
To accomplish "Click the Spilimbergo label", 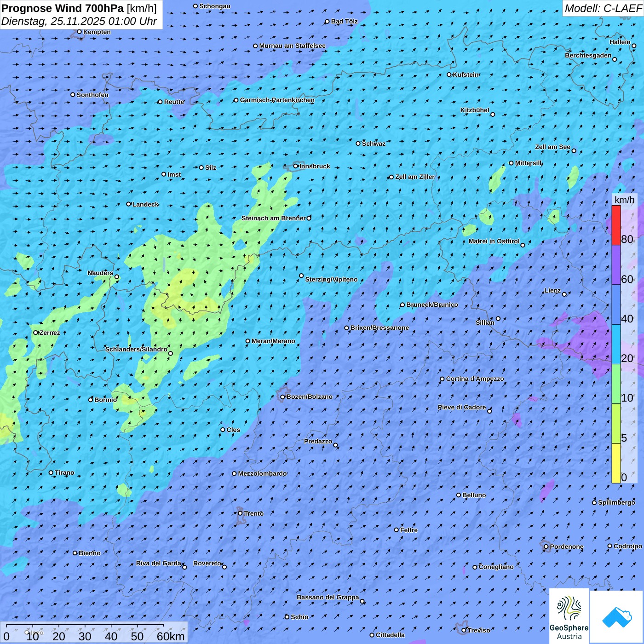I will point(616,502).
